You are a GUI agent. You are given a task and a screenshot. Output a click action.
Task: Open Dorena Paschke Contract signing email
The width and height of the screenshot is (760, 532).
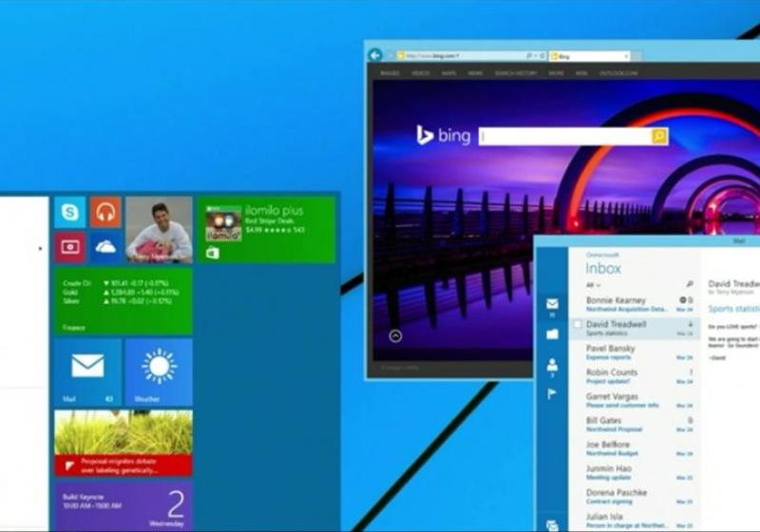(x=635, y=497)
